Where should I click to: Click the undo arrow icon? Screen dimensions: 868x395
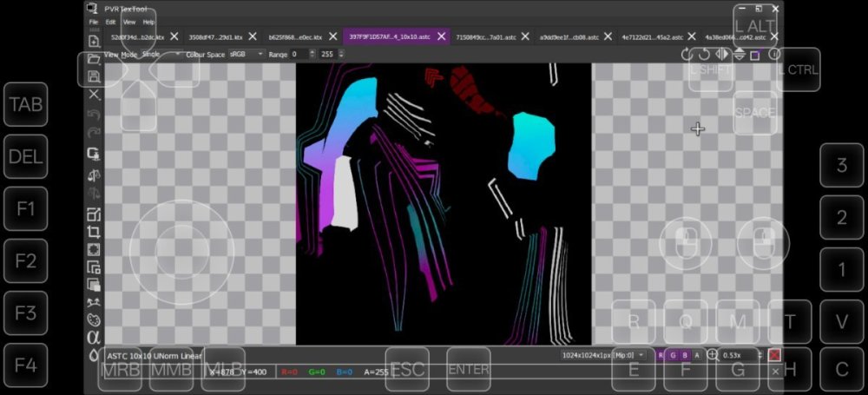point(94,114)
